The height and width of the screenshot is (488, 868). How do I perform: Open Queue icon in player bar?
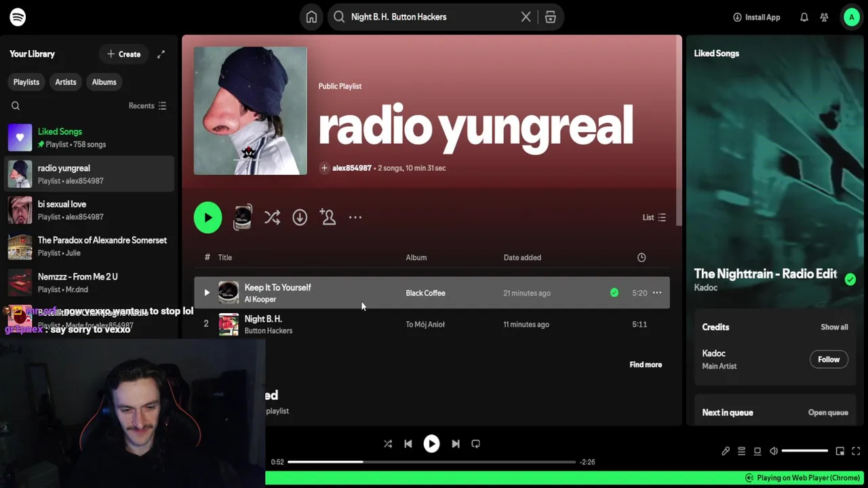click(741, 451)
